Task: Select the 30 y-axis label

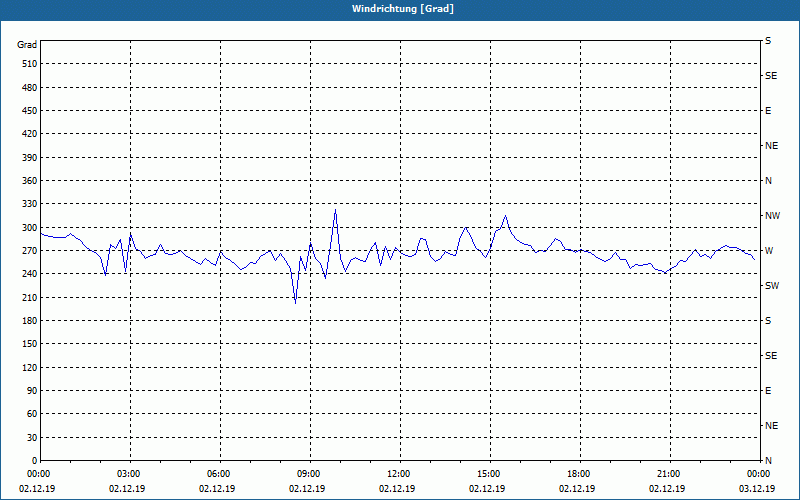Action: point(32,438)
